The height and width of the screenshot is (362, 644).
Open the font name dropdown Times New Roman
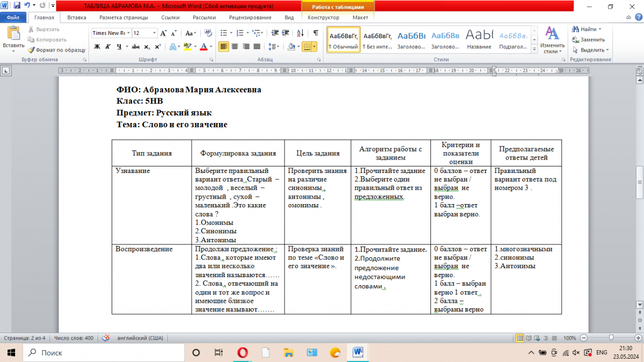(x=129, y=33)
